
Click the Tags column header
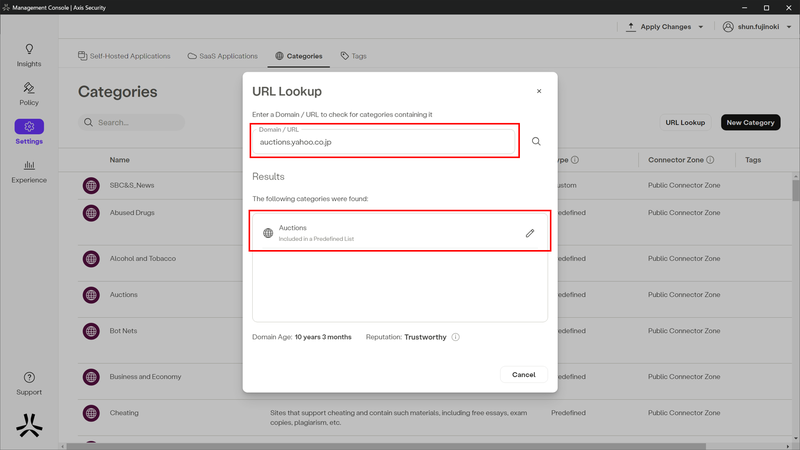click(753, 160)
